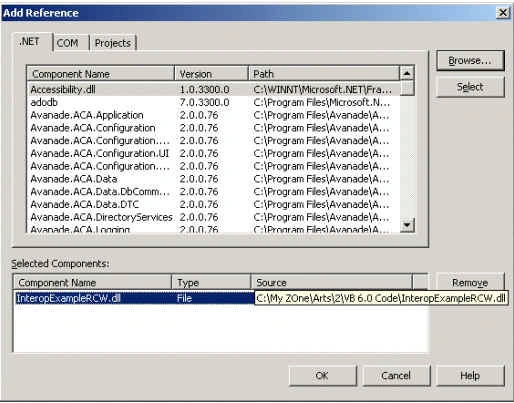Image resolution: width=514 pixels, height=403 pixels.
Task: Click the Browse... button
Action: tap(470, 61)
